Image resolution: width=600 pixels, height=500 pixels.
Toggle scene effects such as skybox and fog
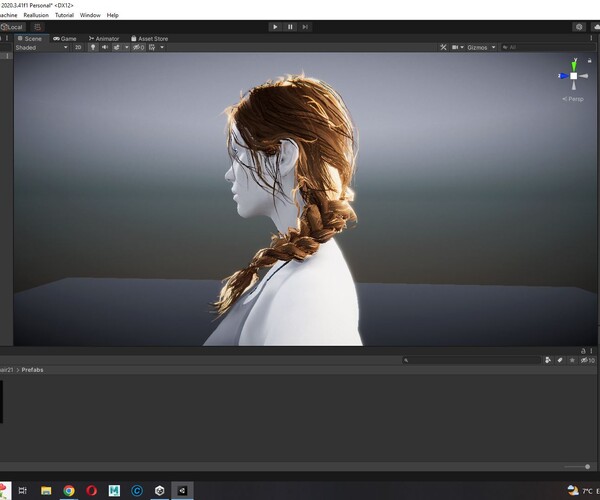(x=116, y=47)
